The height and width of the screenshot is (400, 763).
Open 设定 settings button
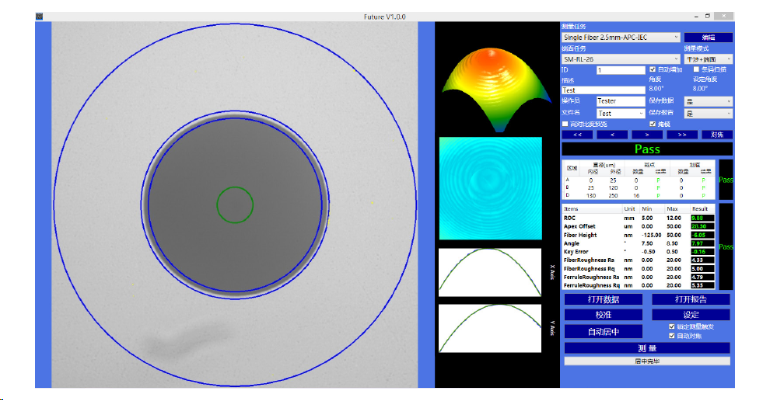point(691,314)
